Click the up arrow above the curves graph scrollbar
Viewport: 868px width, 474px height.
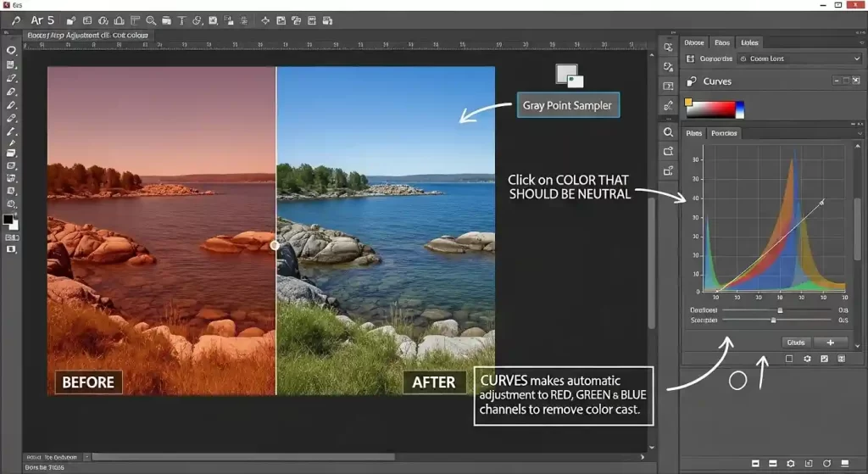[x=858, y=146]
